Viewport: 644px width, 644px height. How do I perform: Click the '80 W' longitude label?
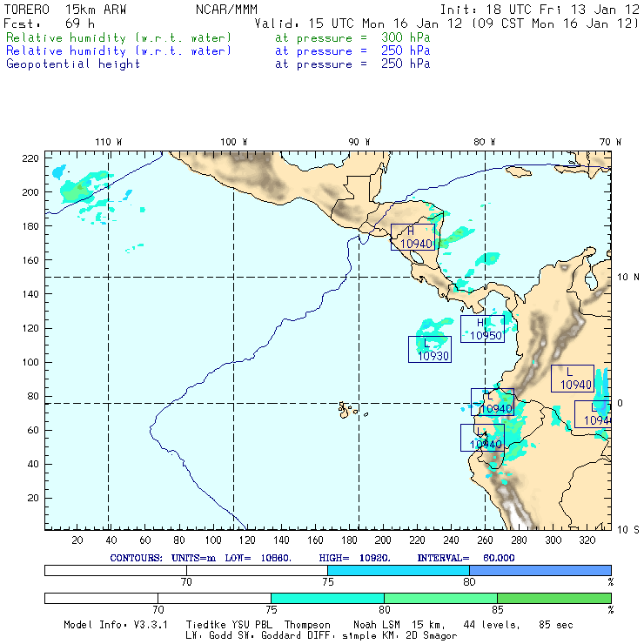pos(484,142)
